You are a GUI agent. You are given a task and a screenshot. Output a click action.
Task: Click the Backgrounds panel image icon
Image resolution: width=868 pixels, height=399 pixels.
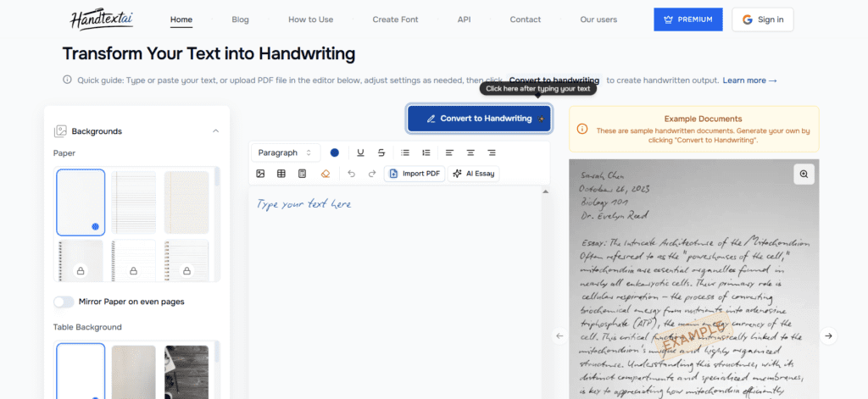click(x=60, y=131)
